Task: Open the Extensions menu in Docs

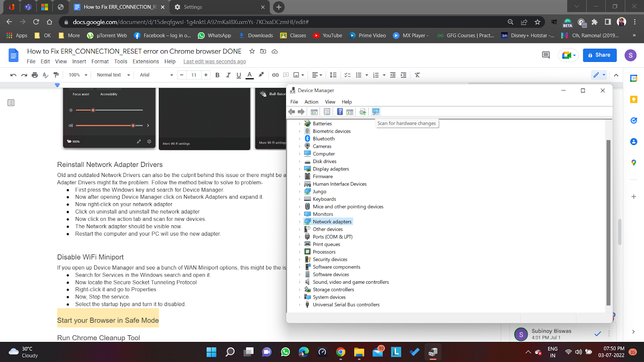Action: point(146,62)
